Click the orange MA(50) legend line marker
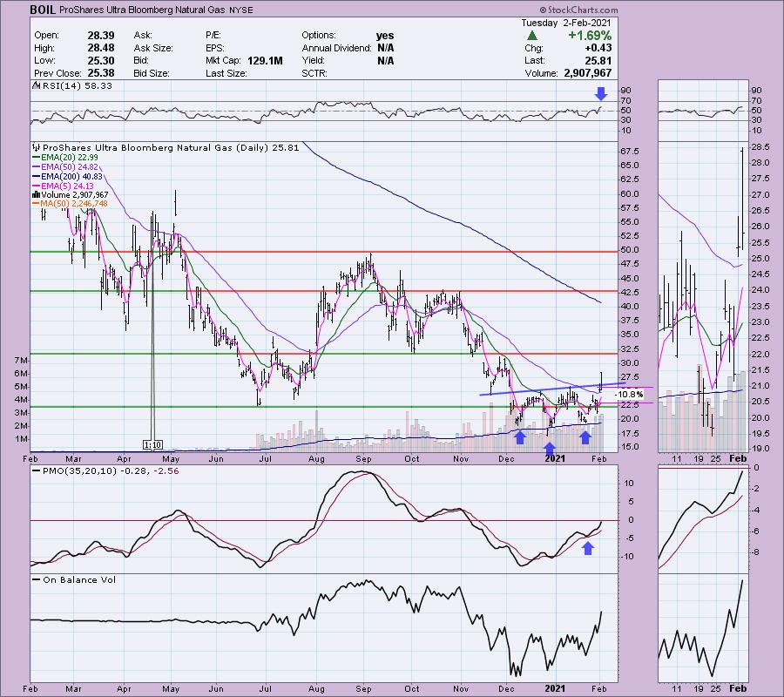Viewport: 784px width, 697px height. point(36,204)
